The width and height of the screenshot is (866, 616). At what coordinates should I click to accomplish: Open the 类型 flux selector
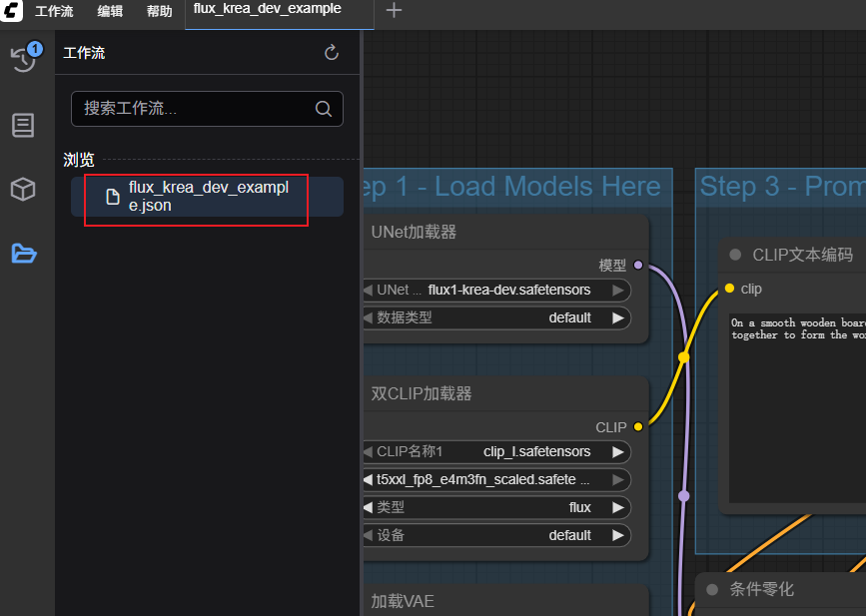tap(495, 507)
